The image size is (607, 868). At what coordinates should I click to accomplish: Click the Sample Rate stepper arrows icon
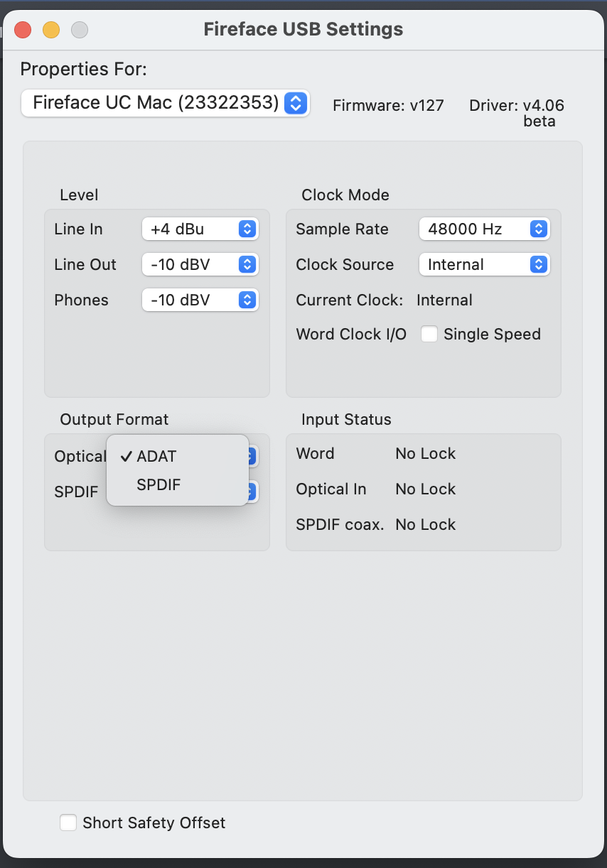pyautogui.click(x=538, y=229)
